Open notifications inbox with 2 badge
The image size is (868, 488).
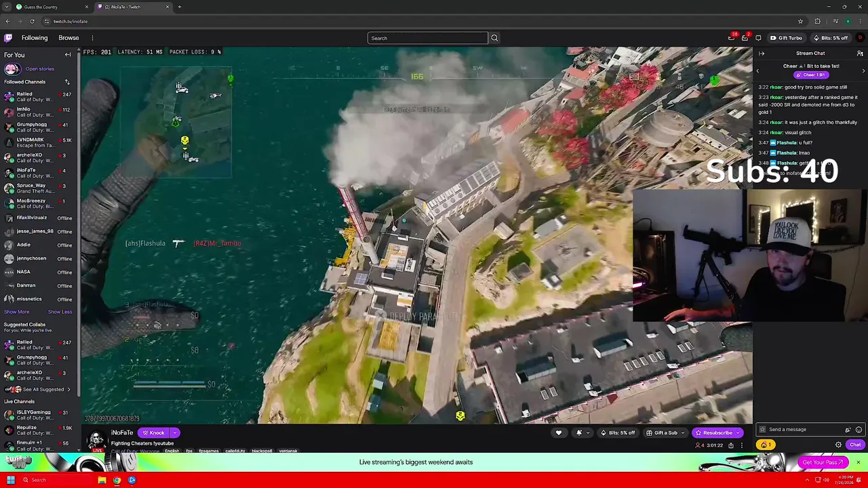point(745,38)
